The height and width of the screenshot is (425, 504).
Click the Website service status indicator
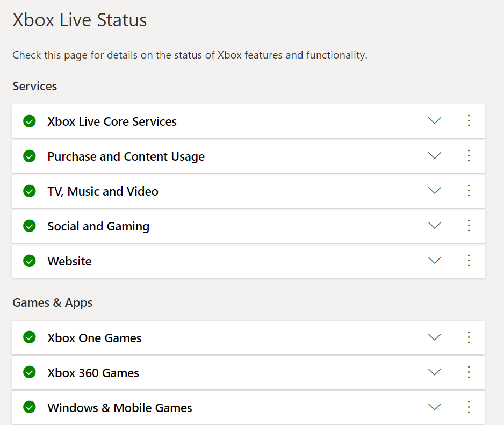pyautogui.click(x=30, y=261)
